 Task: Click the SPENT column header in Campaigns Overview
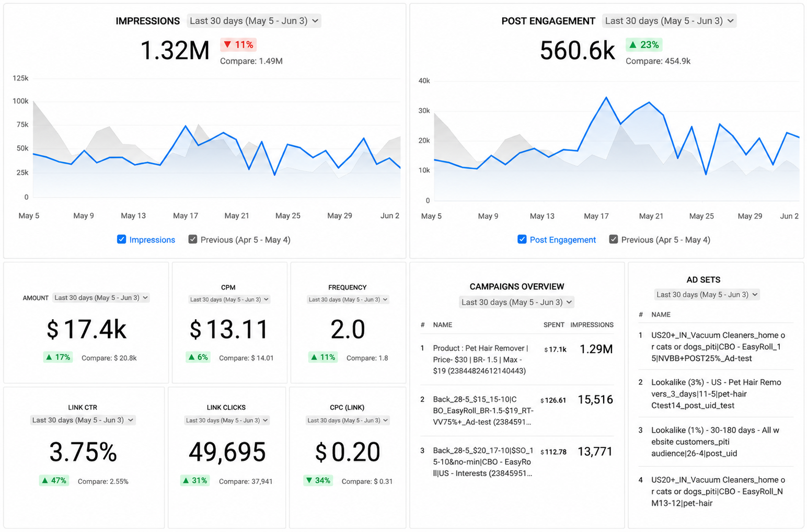[x=554, y=325]
